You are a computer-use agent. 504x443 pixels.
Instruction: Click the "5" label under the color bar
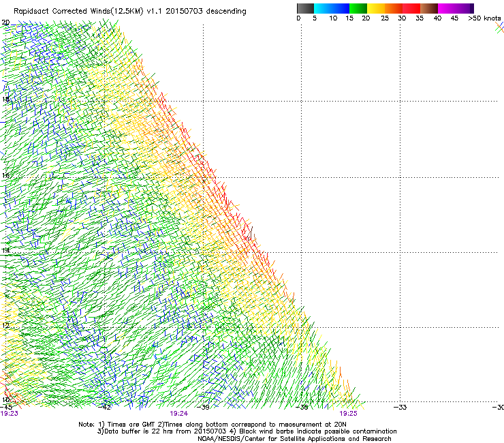(315, 18)
